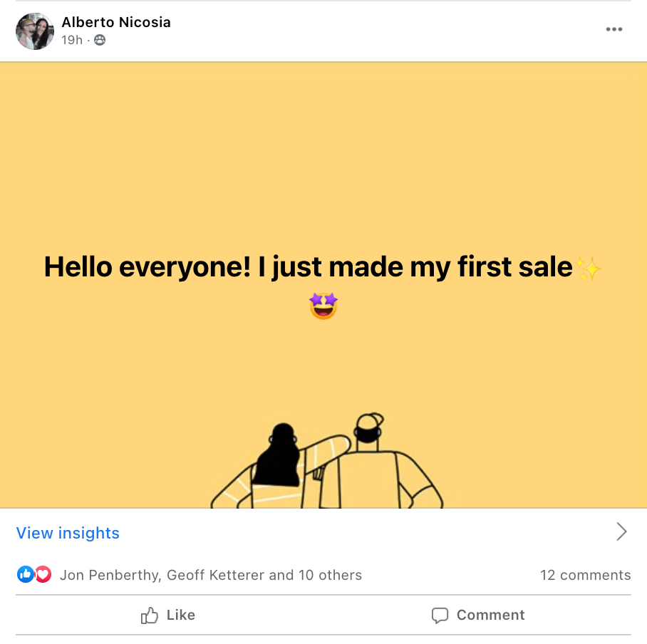The height and width of the screenshot is (644, 647).
Task: Click the speech bubble icon beside Comment
Action: coord(440,616)
